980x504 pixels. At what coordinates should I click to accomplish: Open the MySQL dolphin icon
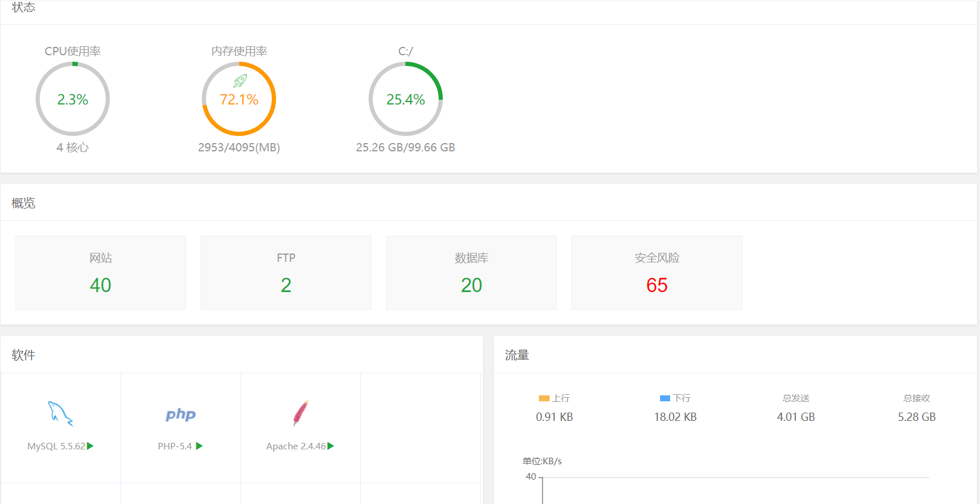coord(61,413)
